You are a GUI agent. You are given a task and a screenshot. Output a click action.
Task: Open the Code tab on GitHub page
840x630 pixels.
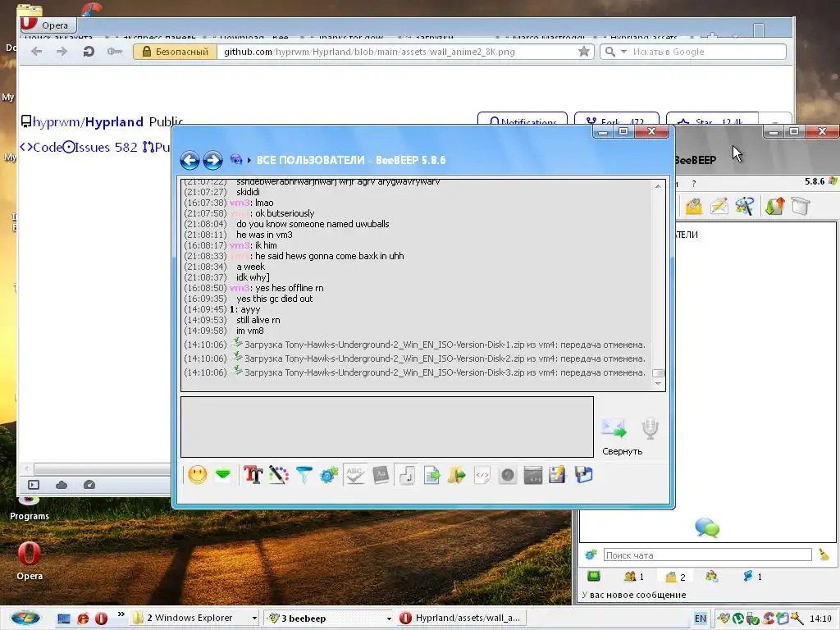click(x=41, y=147)
